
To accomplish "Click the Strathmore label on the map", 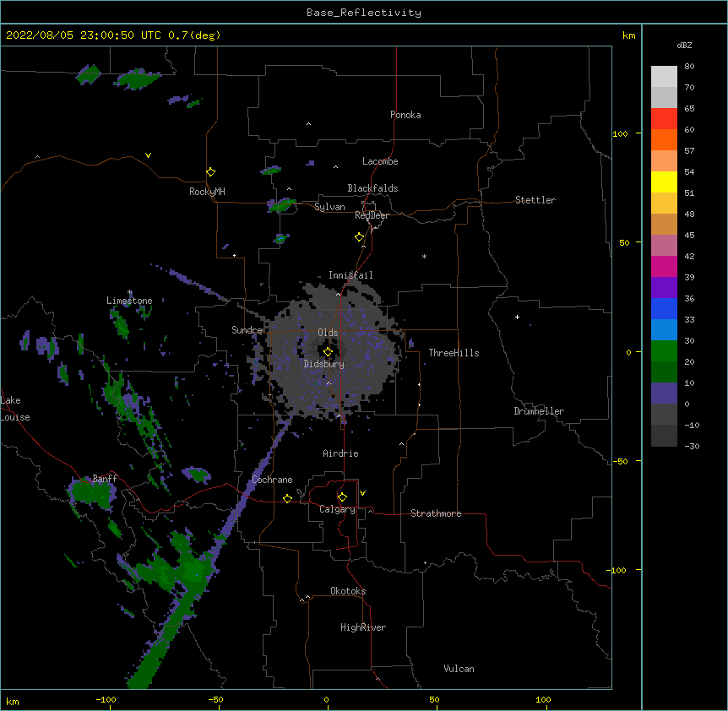I will click(x=436, y=513).
